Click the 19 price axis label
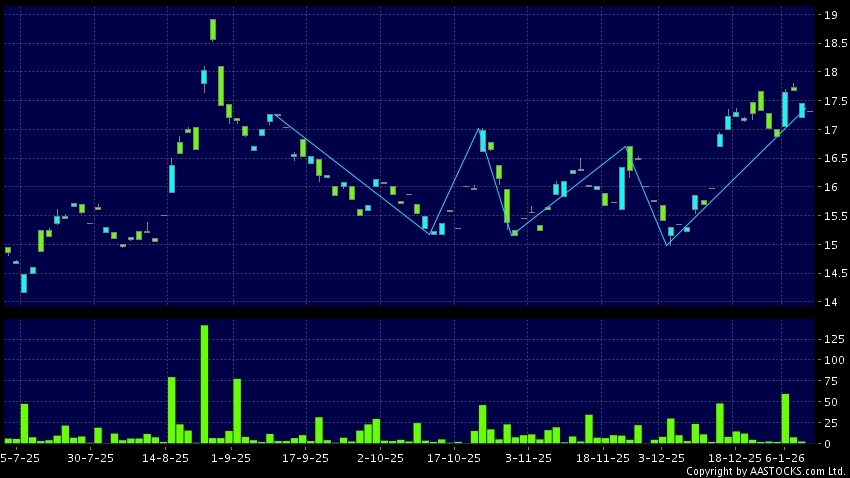This screenshot has height=478, width=850. tap(830, 15)
